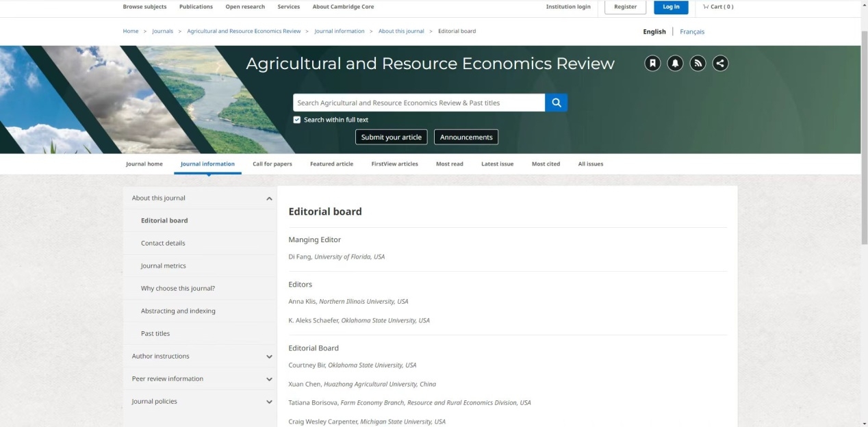
Task: Click the bell alert icon
Action: [x=675, y=64]
